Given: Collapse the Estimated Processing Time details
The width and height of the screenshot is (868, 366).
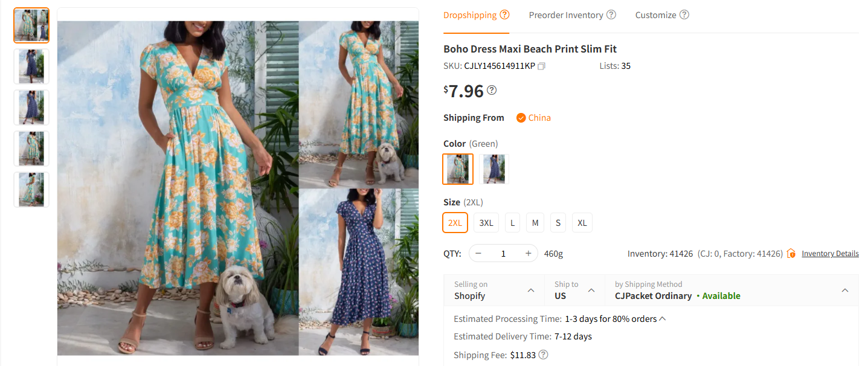Looking at the screenshot, I should [x=663, y=318].
